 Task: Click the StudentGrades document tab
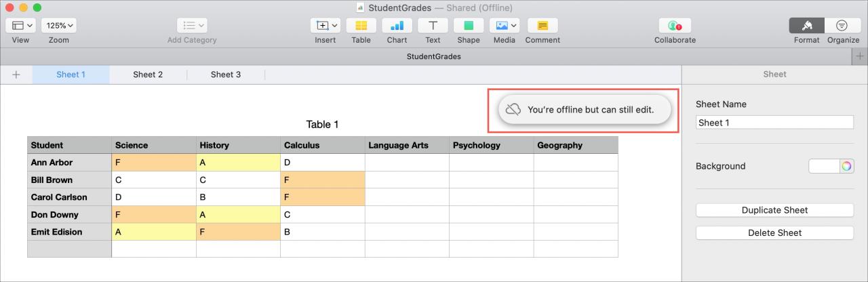coord(434,56)
